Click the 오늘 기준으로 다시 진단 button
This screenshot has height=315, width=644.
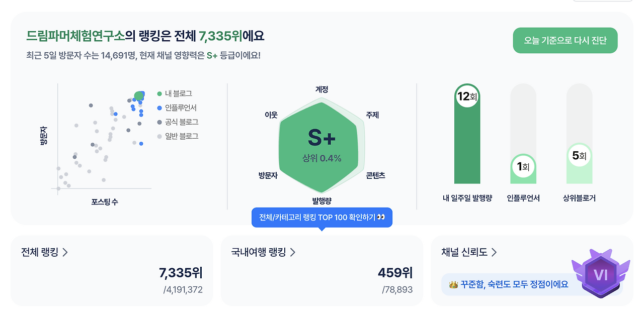pyautogui.click(x=565, y=40)
